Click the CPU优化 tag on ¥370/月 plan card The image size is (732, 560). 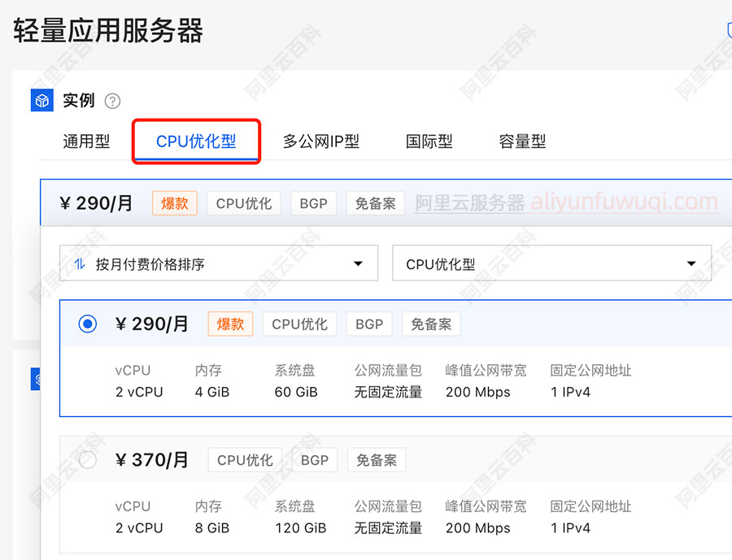pos(245,460)
